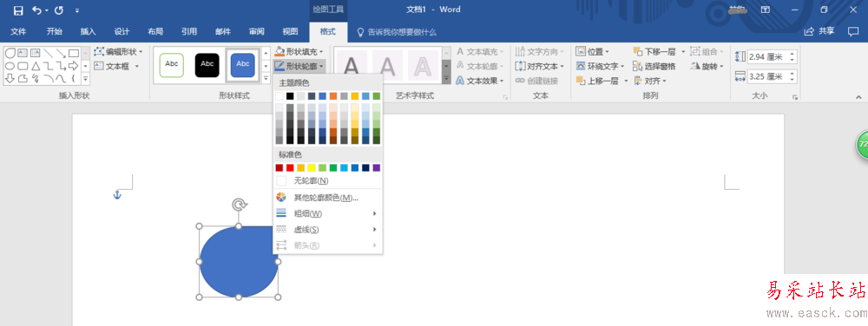Customize quick access toolbar dropdown arrow
Viewport: 868px width, 326px height.
click(77, 10)
